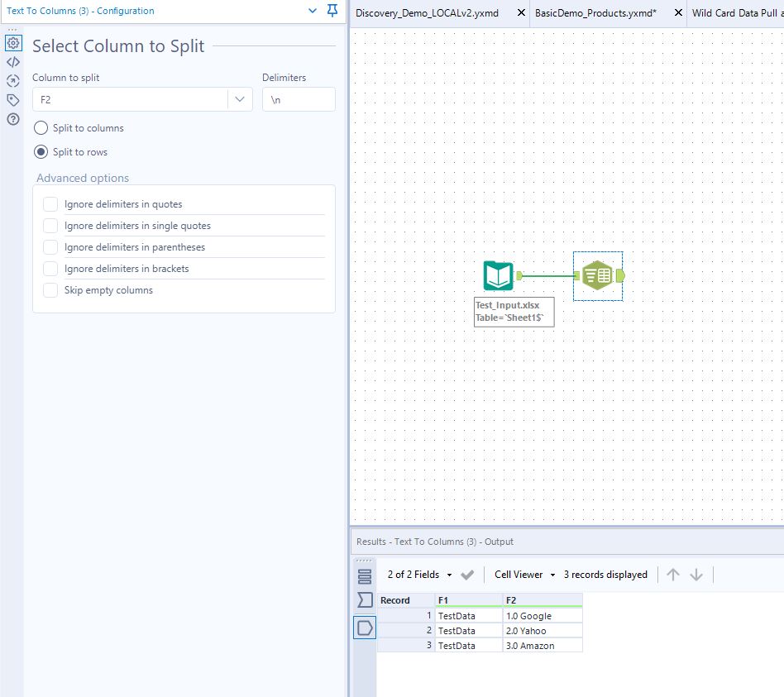This screenshot has width=784, height=697.
Task: Open the XML view with the code icon
Action: (x=12, y=61)
